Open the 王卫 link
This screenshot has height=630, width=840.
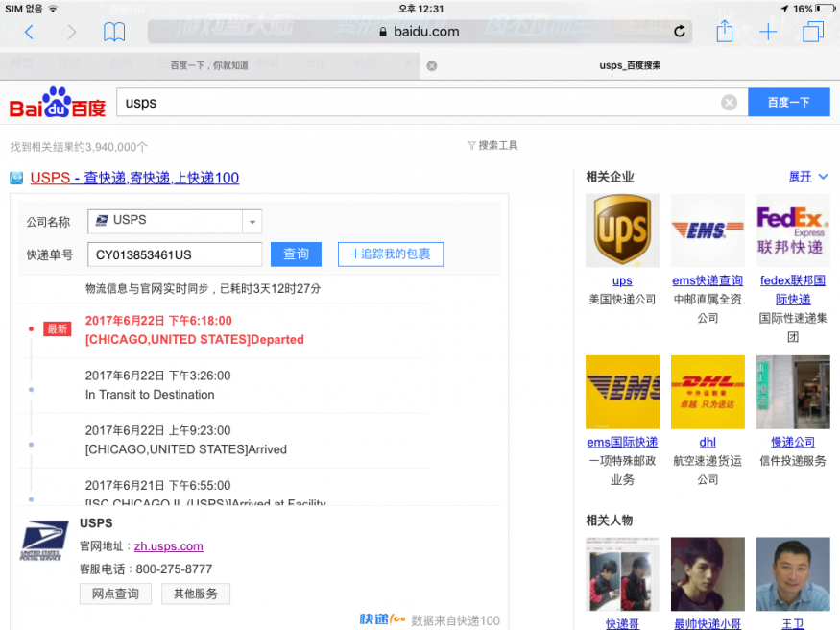pos(793,624)
